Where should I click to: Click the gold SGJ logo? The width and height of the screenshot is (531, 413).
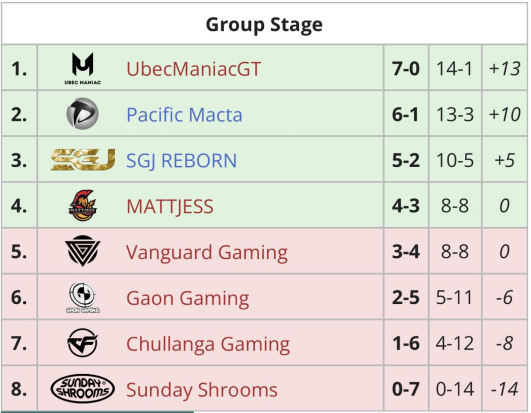coord(83,159)
